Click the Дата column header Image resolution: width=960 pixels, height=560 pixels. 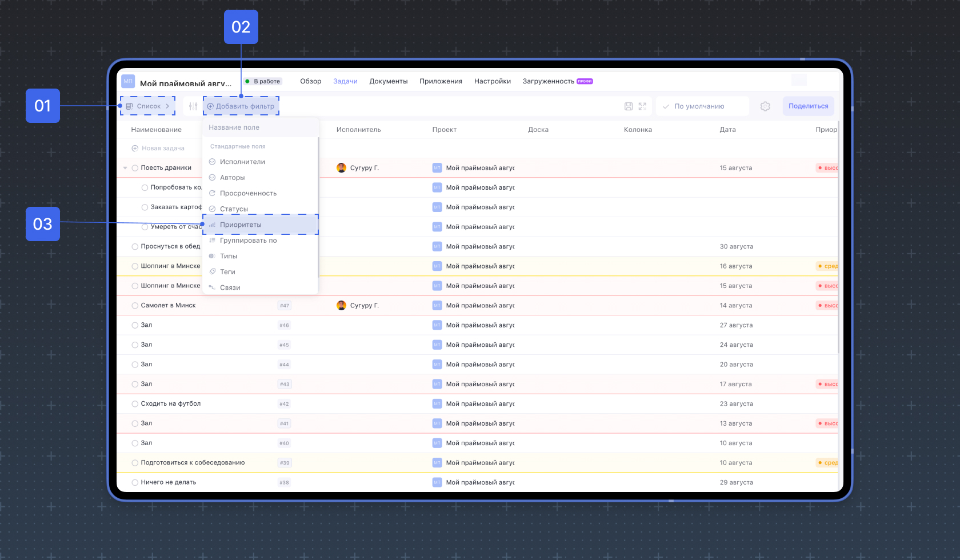tap(727, 130)
